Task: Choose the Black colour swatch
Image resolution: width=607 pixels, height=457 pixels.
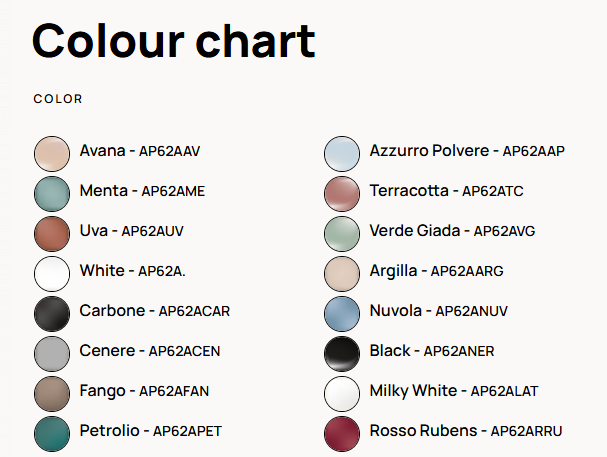Action: click(x=342, y=353)
